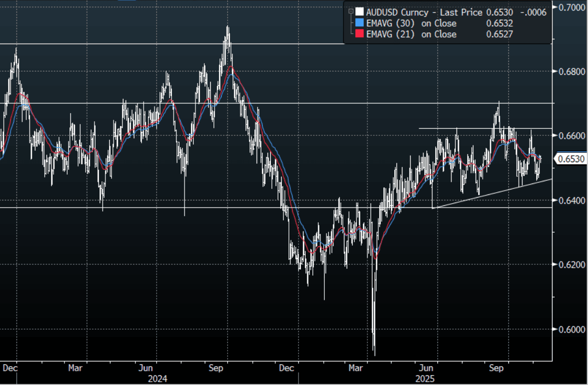The image size is (588, 385).
Task: Click the 0.6527 value in the legend
Action: click(499, 34)
